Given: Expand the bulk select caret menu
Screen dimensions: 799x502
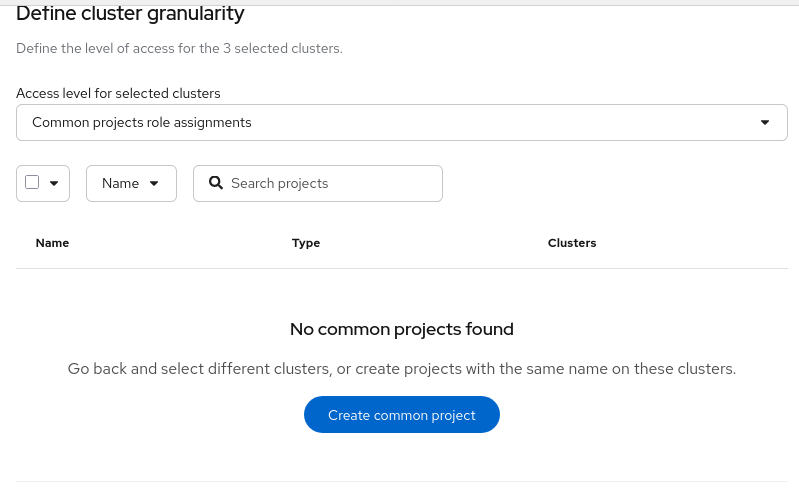Looking at the screenshot, I should [x=54, y=183].
